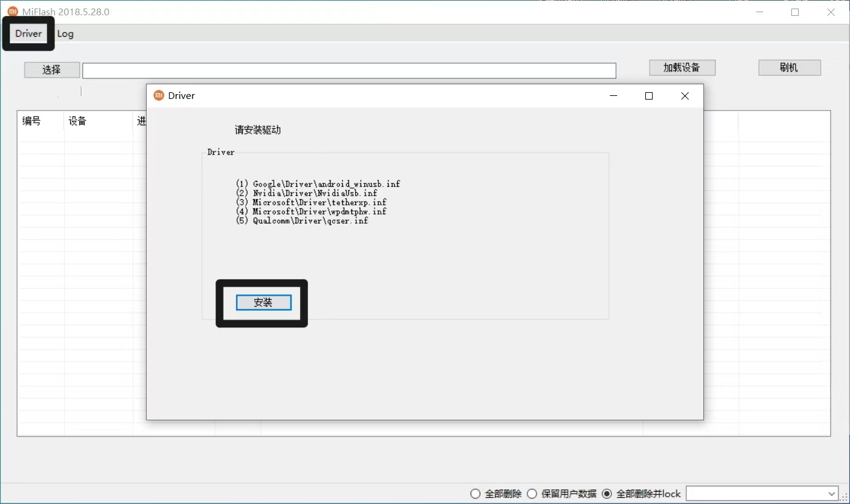Minimize the main MiFlash window
The width and height of the screenshot is (850, 504).
[760, 12]
